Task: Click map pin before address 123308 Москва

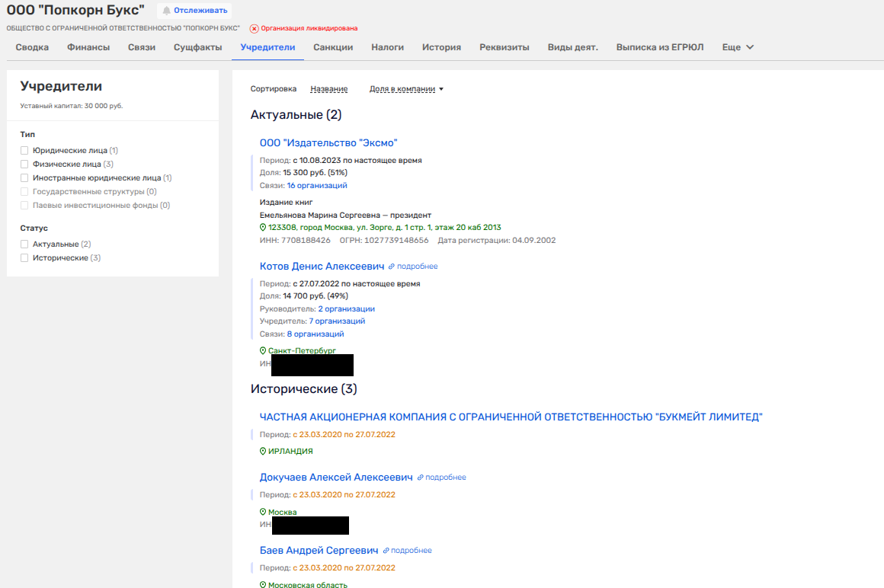Action: click(263, 228)
